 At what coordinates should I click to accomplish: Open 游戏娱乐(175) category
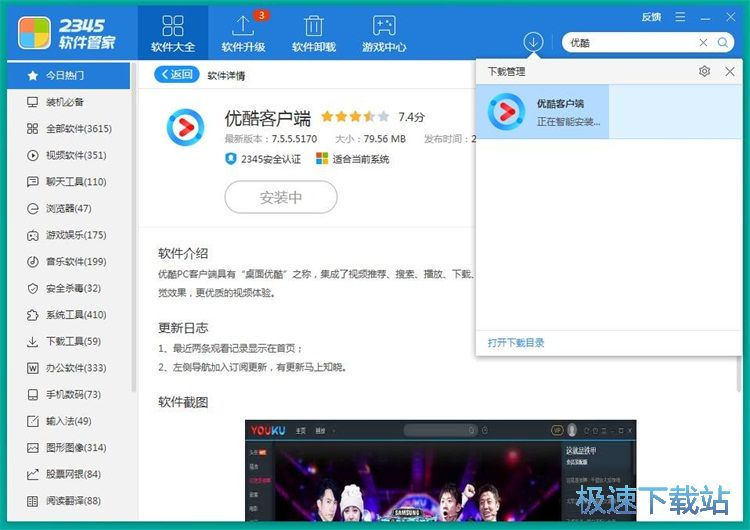[x=68, y=235]
